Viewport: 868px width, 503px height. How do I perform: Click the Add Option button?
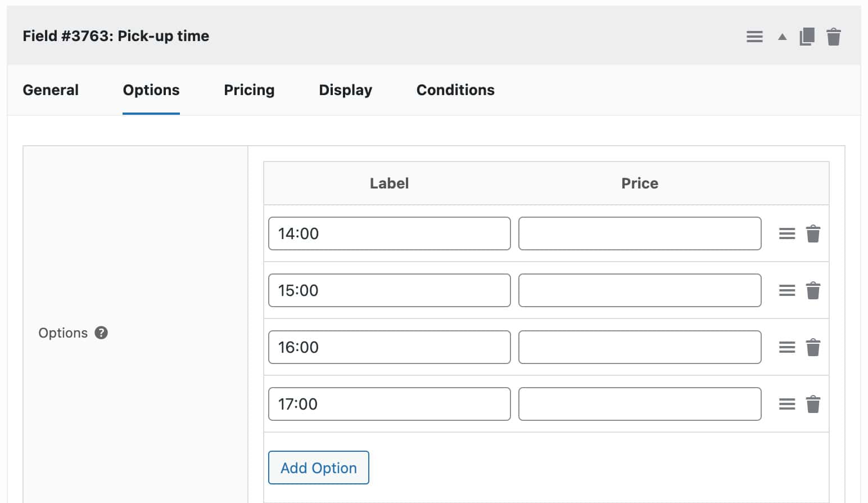coord(318,468)
